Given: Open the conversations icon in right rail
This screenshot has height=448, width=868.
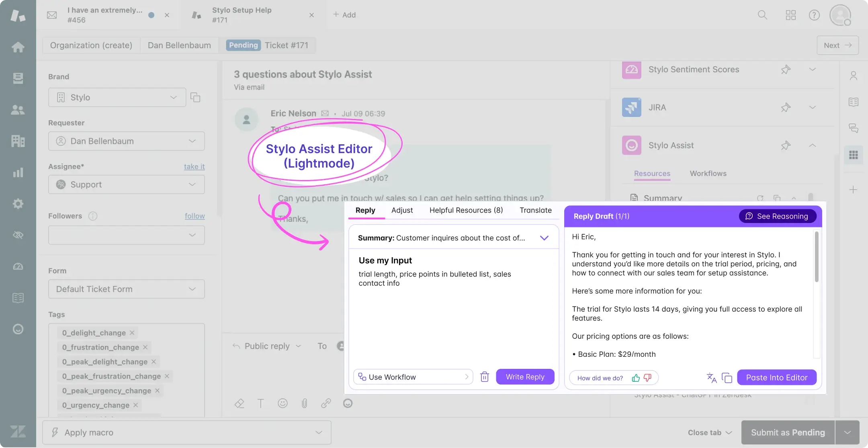Looking at the screenshot, I should [x=854, y=128].
